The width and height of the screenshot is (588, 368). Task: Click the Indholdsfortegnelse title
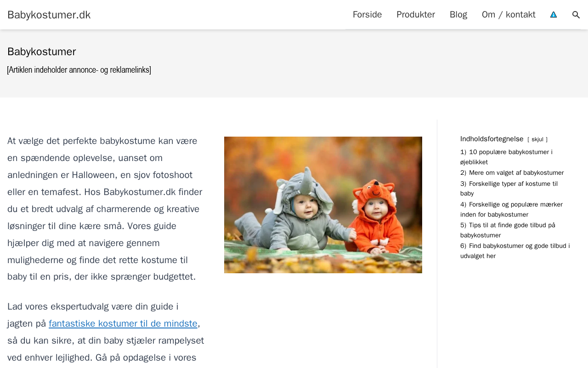coord(492,139)
